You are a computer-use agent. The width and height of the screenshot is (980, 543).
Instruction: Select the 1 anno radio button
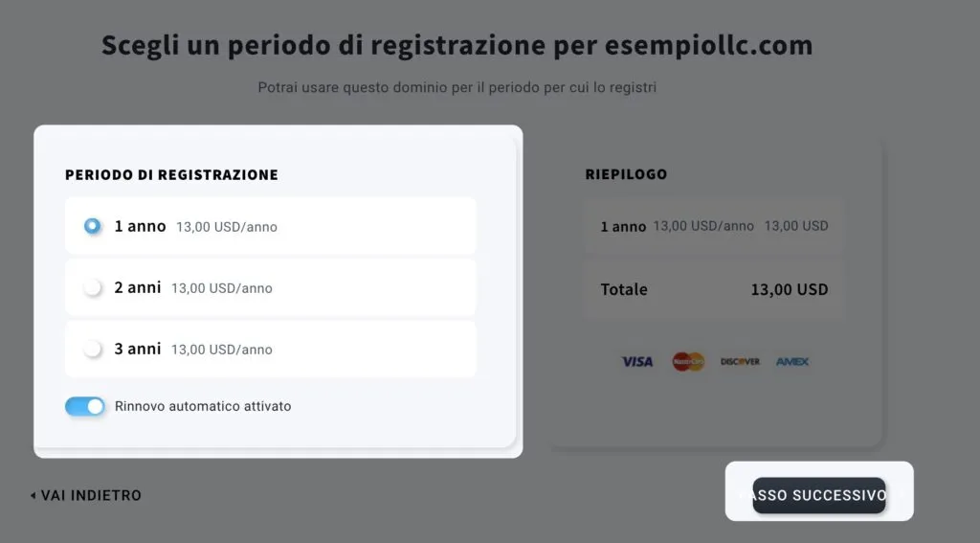(x=93, y=226)
